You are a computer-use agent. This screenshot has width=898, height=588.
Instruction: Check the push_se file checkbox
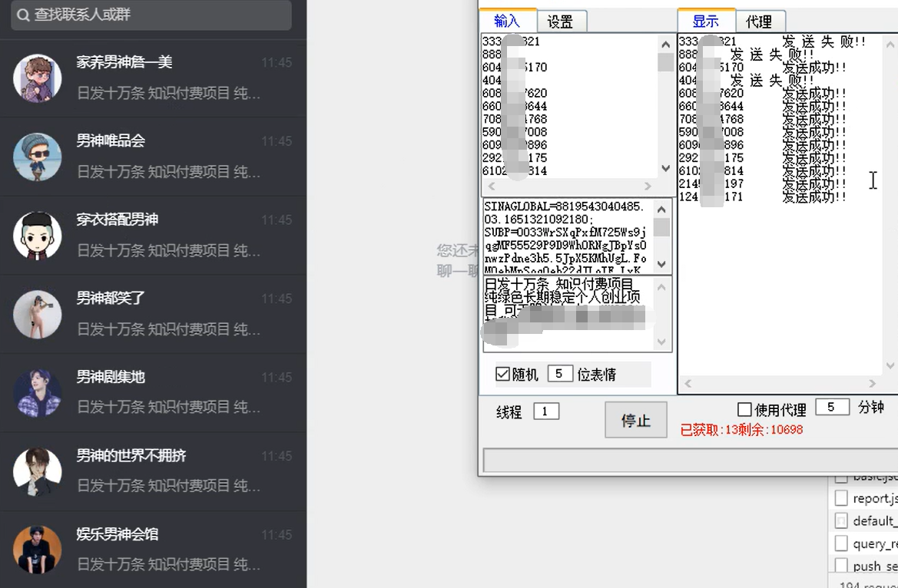[x=841, y=566]
